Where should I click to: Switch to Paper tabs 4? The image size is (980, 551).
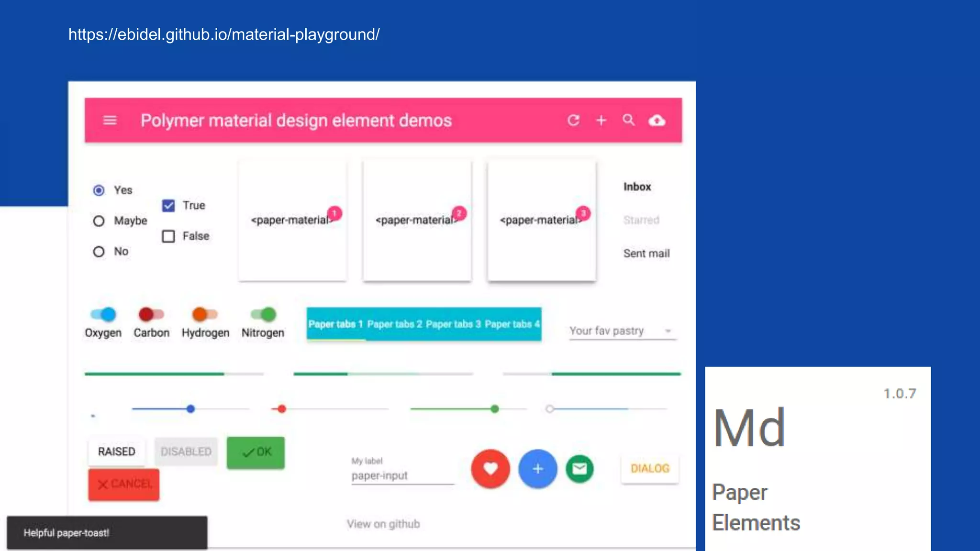[x=512, y=324]
